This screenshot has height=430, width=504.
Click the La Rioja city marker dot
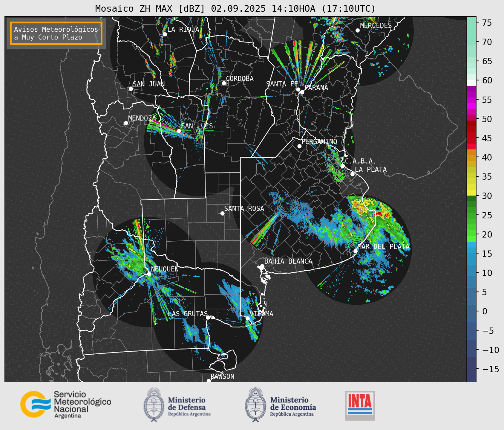(x=165, y=34)
